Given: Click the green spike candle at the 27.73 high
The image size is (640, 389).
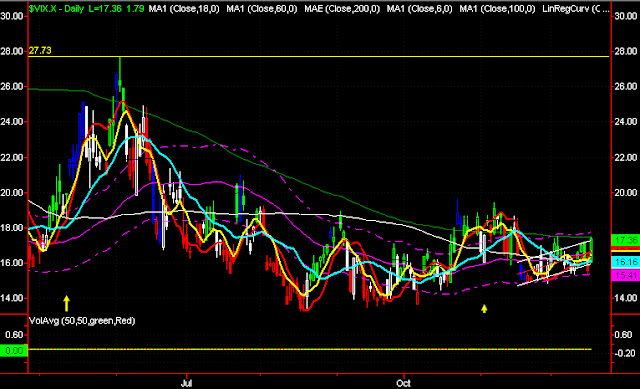Looking at the screenshot, I should tap(120, 78).
